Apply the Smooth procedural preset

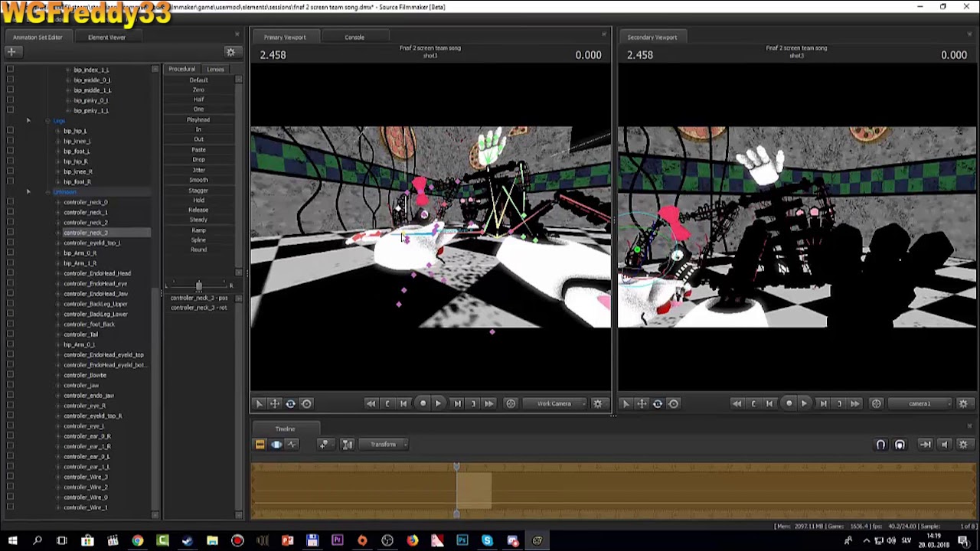pos(198,180)
